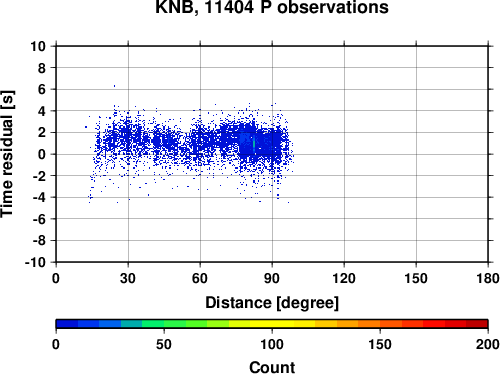Click the Time residual y-axis label
Screen dimensions: 500x374
(7, 154)
